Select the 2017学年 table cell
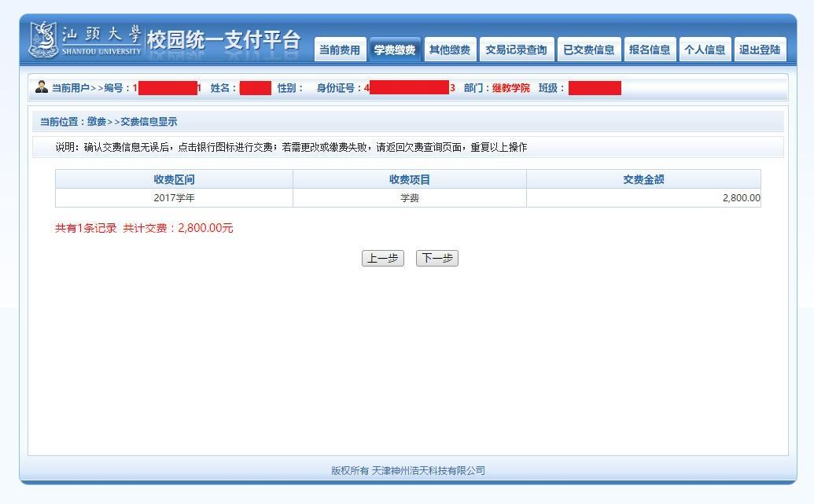 174,198
